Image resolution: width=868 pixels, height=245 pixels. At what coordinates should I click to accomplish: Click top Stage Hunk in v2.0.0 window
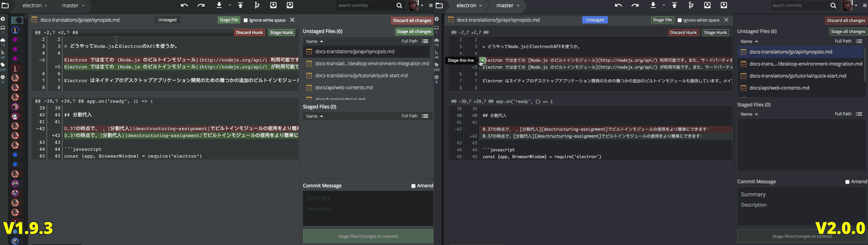(x=715, y=33)
